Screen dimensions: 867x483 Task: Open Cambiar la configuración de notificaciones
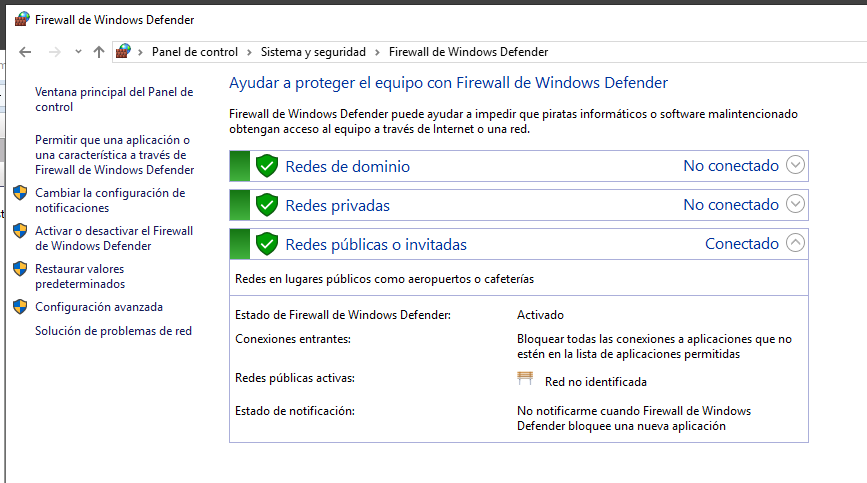point(110,200)
